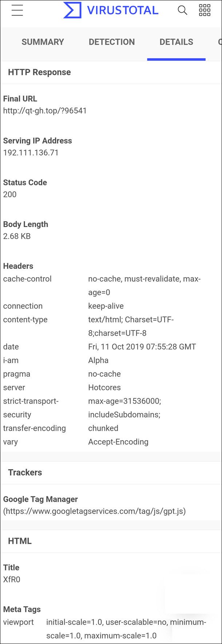Select the DETAILS tab

click(177, 42)
